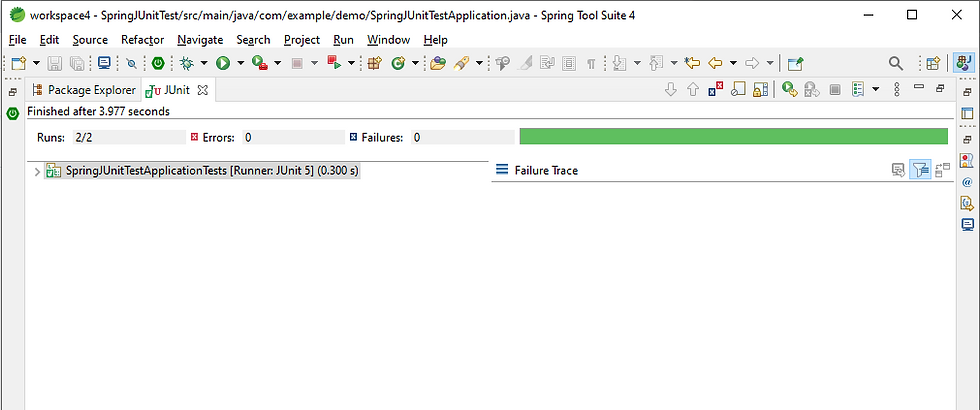Click the Debug bug icon
This screenshot has width=980, height=410.
tap(186, 63)
